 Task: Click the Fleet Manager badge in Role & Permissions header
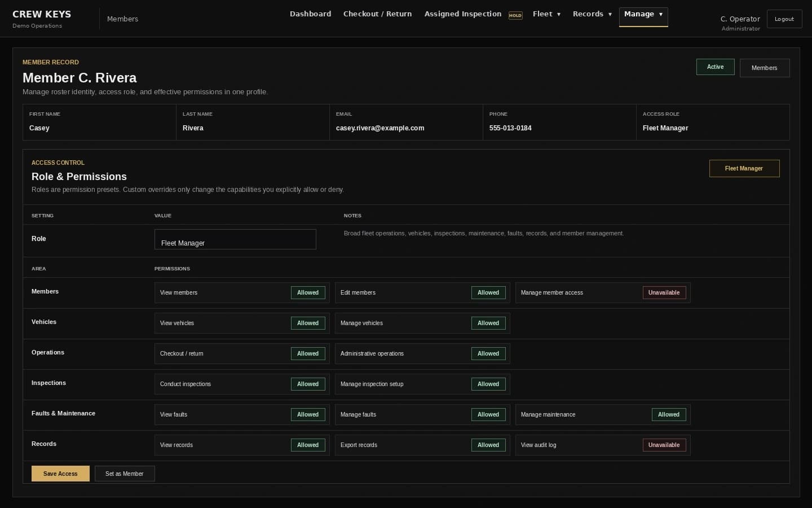click(744, 168)
